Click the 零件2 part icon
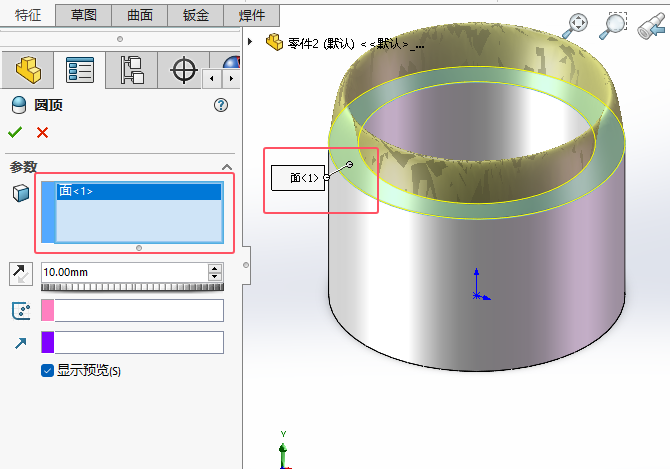 click(274, 42)
